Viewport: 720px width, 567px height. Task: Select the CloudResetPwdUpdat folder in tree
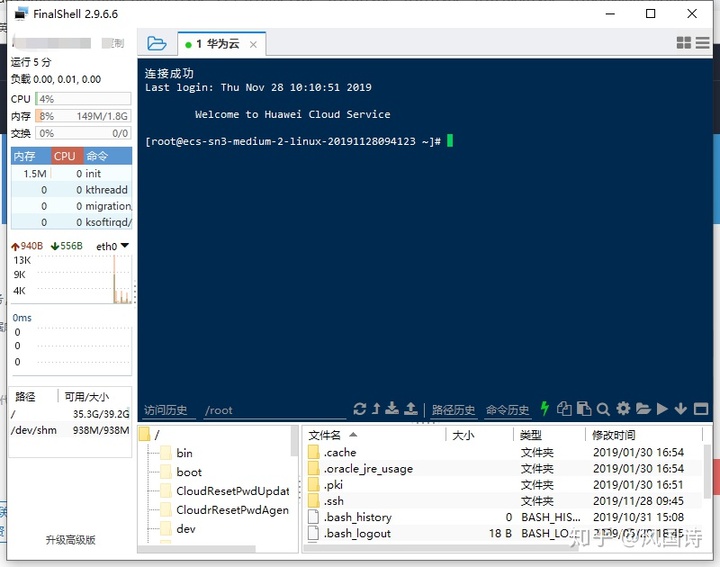click(x=225, y=491)
